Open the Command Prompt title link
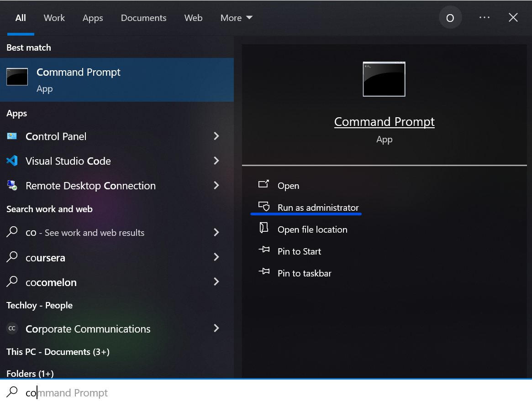 click(384, 122)
